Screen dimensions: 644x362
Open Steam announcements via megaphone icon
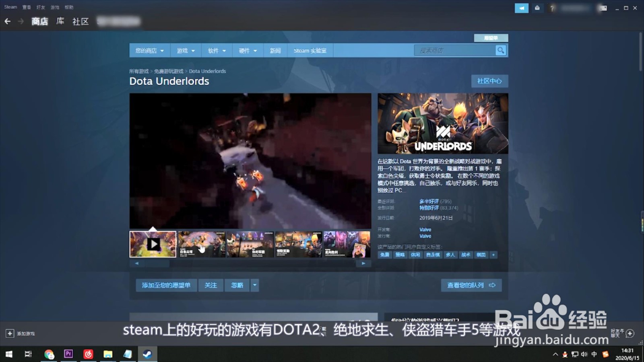522,8
